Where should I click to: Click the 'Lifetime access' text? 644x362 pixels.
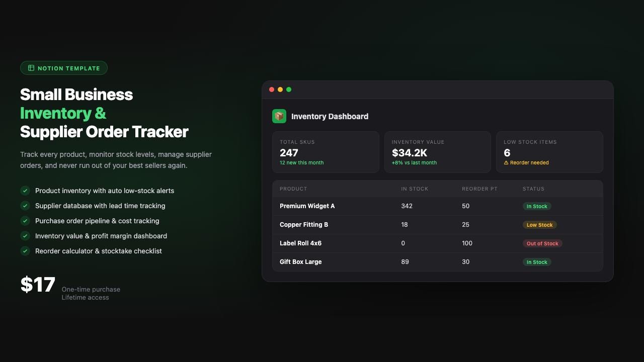coord(86,298)
